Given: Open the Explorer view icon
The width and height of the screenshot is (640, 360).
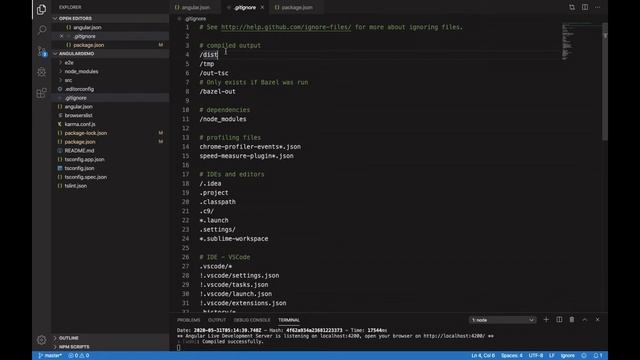Looking at the screenshot, I should click(x=41, y=9).
